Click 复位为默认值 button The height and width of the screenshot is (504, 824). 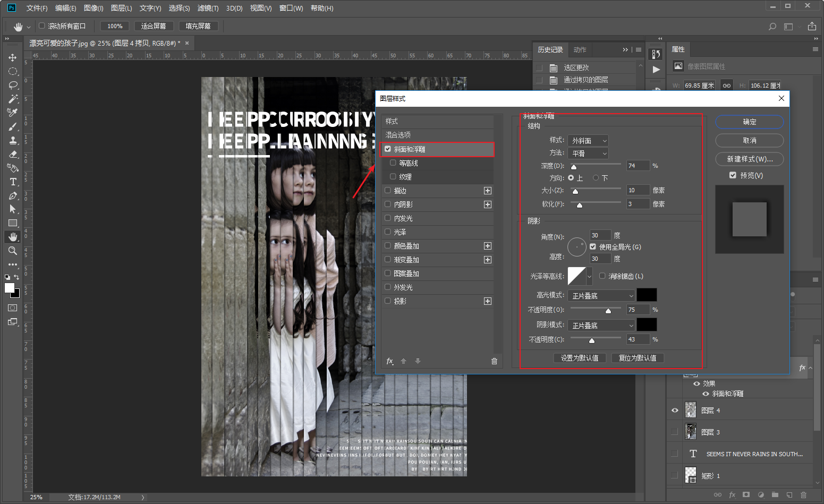pyautogui.click(x=638, y=358)
